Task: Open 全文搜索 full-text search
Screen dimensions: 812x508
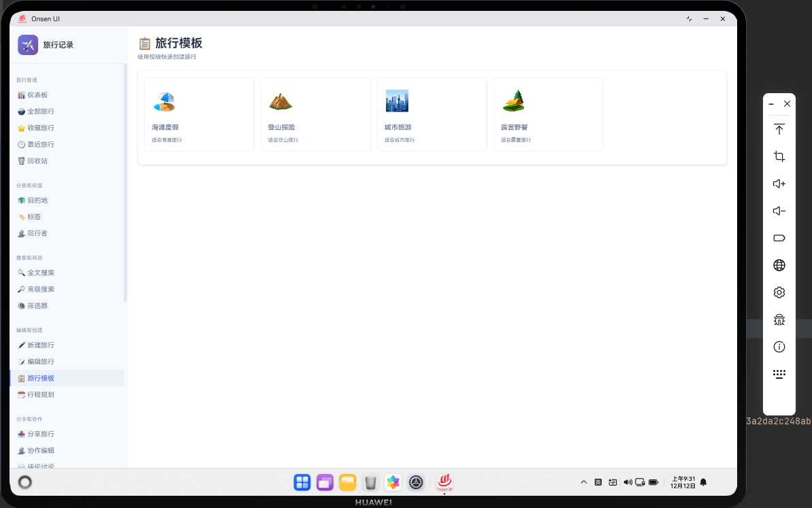Action: pyautogui.click(x=67, y=273)
